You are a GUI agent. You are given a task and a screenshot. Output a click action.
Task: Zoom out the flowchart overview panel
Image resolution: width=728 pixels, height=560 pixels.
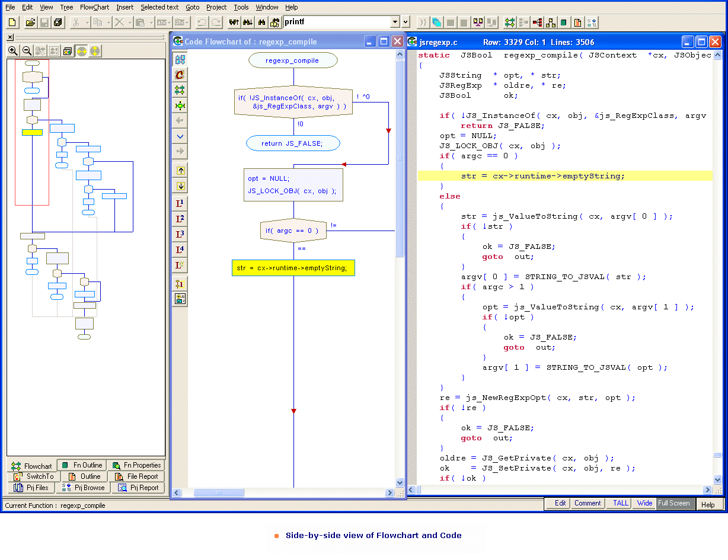(26, 51)
